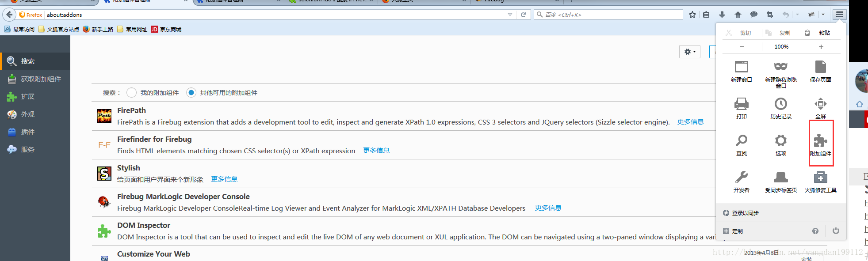Image resolution: width=868 pixels, height=261 pixels.
Task: Click the undo arrow toolbar icon
Action: coord(786,15)
